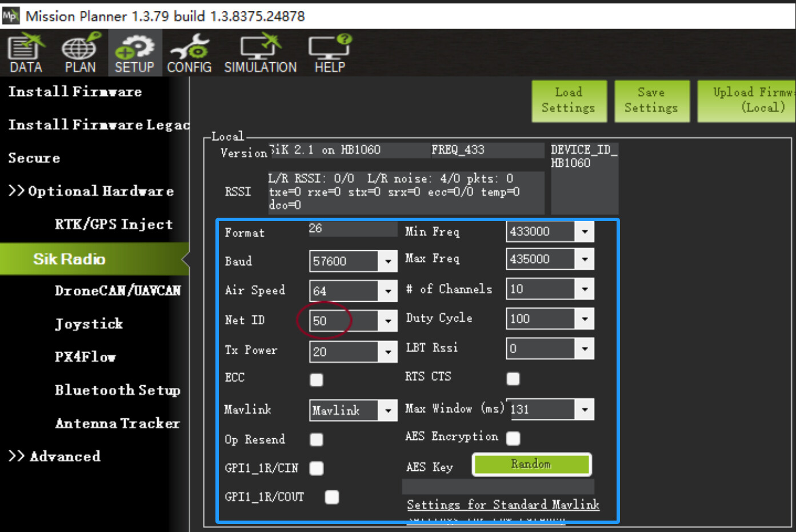Enable Op Resend option
Viewport: 796px width, 532px height.
(316, 439)
